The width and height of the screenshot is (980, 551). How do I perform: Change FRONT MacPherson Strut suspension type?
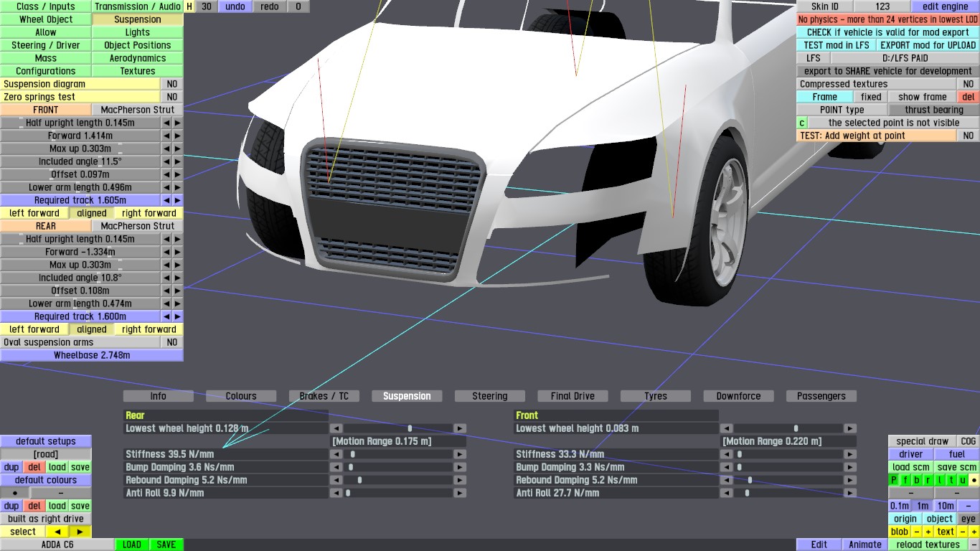point(138,110)
